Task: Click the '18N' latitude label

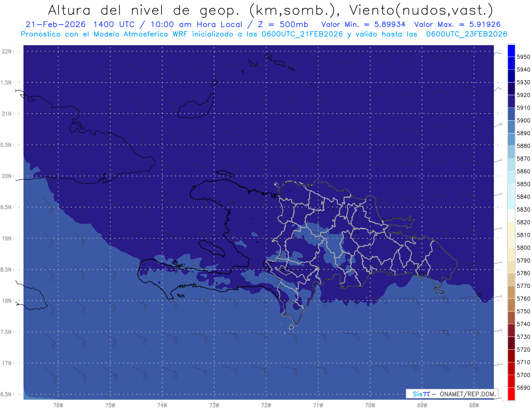Action: click(x=7, y=301)
